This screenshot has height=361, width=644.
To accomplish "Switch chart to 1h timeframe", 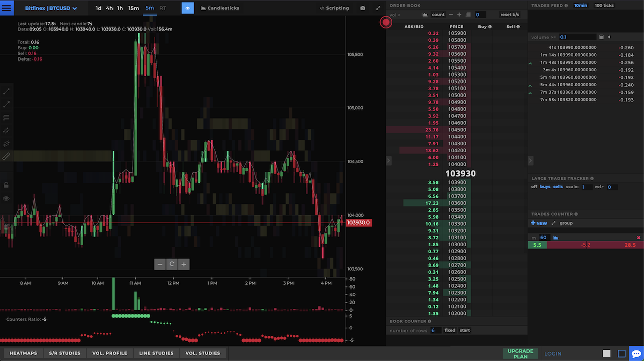I will [120, 8].
